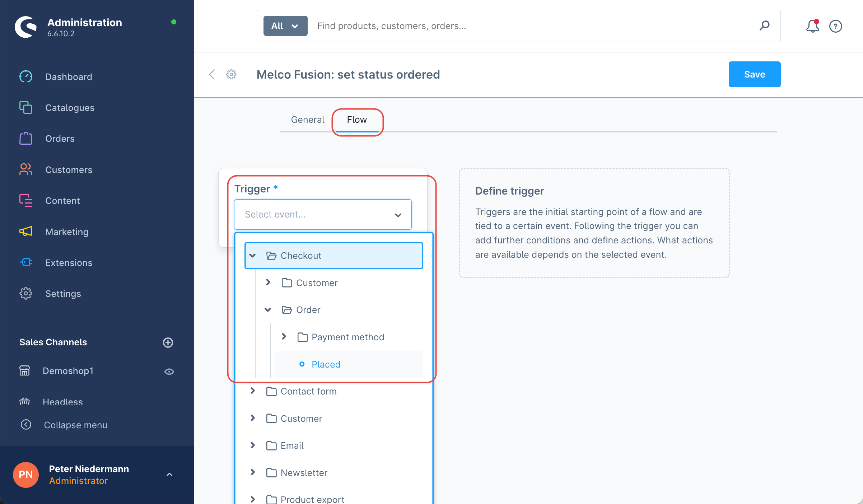The width and height of the screenshot is (863, 504).
Task: Switch to the General tab
Action: coord(308,120)
